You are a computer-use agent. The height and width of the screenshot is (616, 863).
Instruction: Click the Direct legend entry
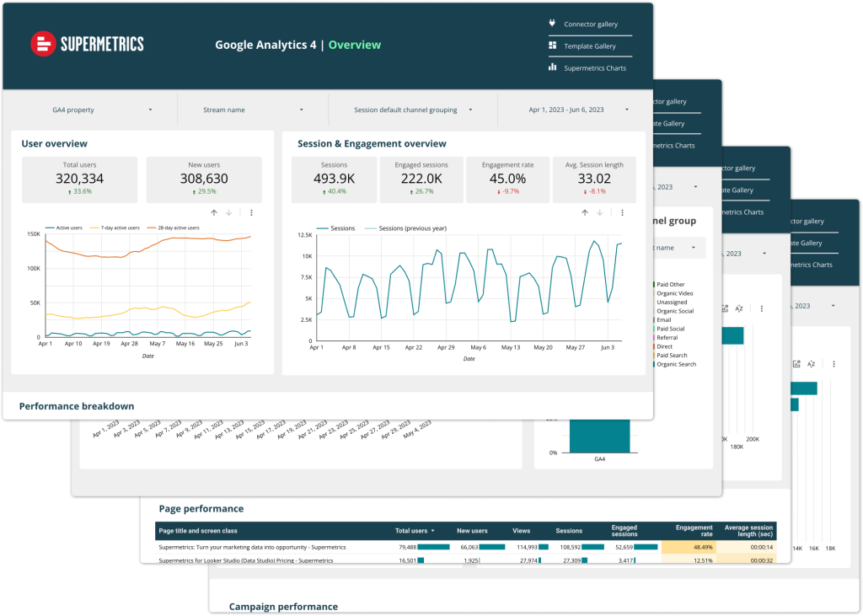(x=664, y=346)
